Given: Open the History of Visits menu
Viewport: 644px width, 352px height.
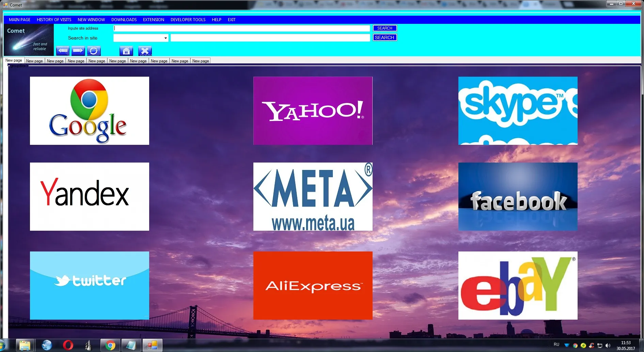Looking at the screenshot, I should click(54, 20).
